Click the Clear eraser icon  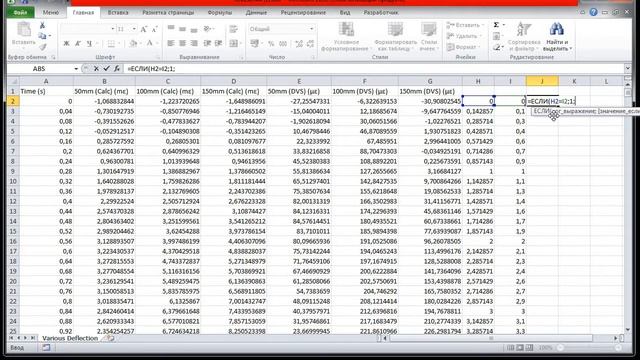pos(497,47)
